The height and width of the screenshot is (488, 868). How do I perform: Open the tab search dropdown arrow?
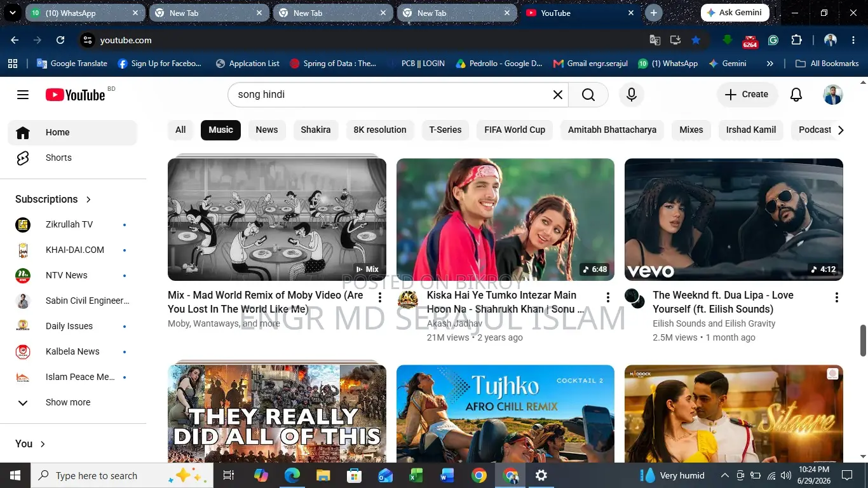(x=13, y=13)
